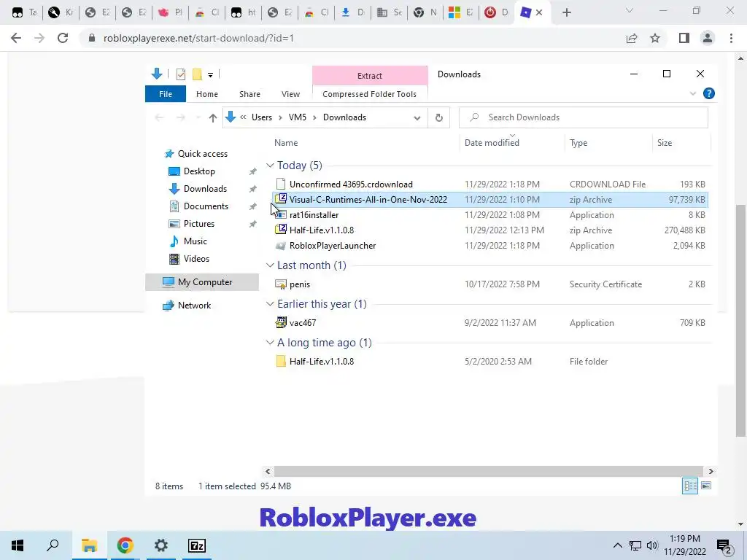Click the Properties quick access toolbar icon
The image size is (747, 560).
[x=181, y=74]
